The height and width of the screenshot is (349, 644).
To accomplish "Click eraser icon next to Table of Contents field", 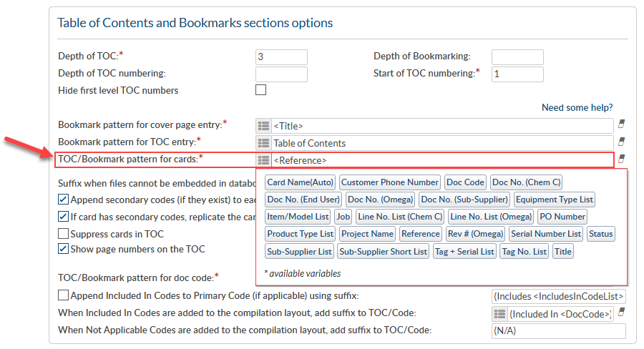I will pos(621,142).
